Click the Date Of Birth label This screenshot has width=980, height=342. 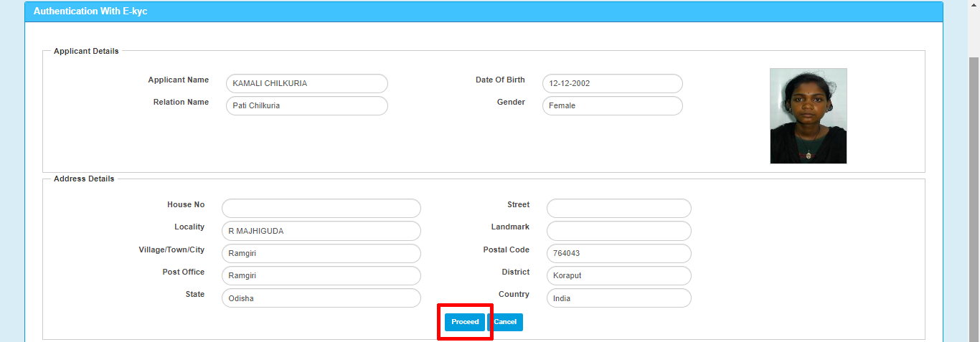(x=500, y=80)
